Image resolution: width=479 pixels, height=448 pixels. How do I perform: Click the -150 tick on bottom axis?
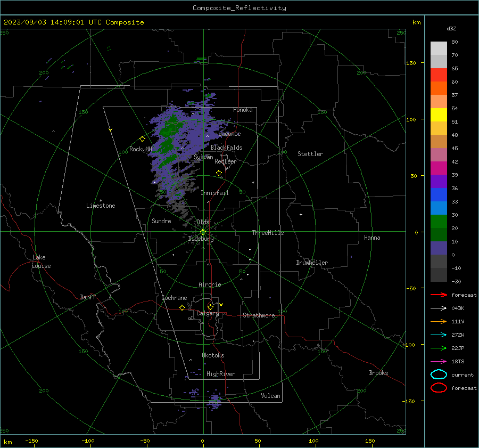tap(31, 441)
